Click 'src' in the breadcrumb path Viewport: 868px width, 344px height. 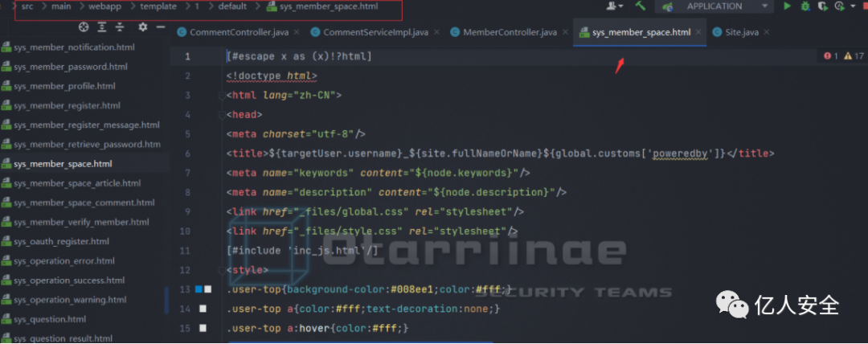[27, 6]
